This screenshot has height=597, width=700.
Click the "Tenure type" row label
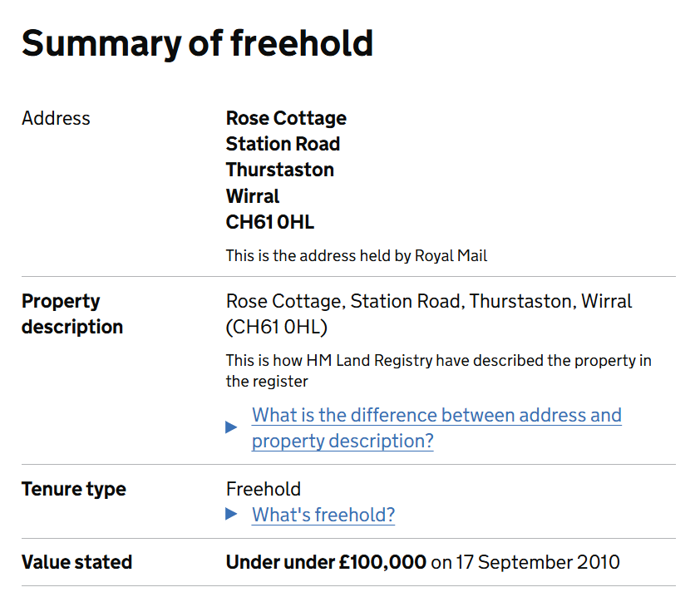(x=74, y=489)
